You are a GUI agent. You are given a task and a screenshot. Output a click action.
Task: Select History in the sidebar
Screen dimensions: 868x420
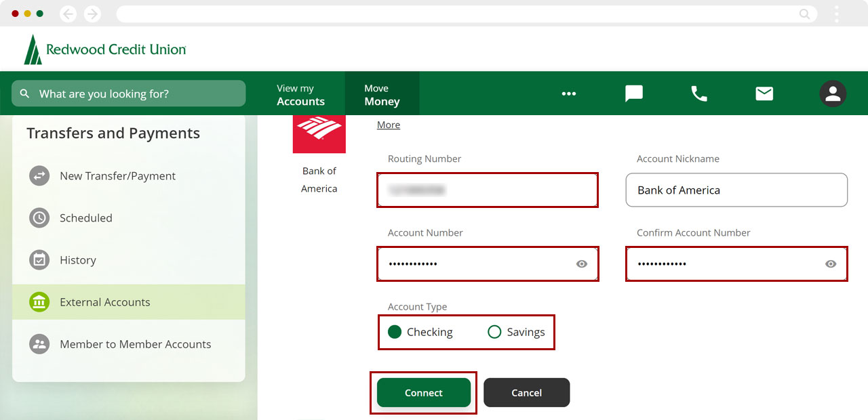(129, 260)
